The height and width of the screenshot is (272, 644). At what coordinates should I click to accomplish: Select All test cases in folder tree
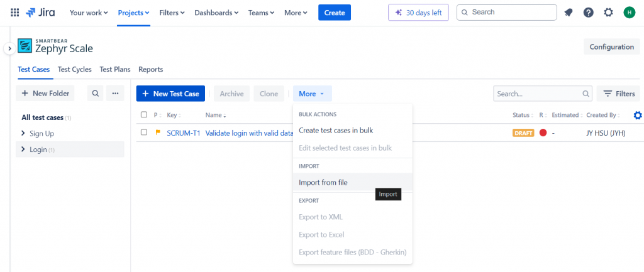click(x=42, y=117)
